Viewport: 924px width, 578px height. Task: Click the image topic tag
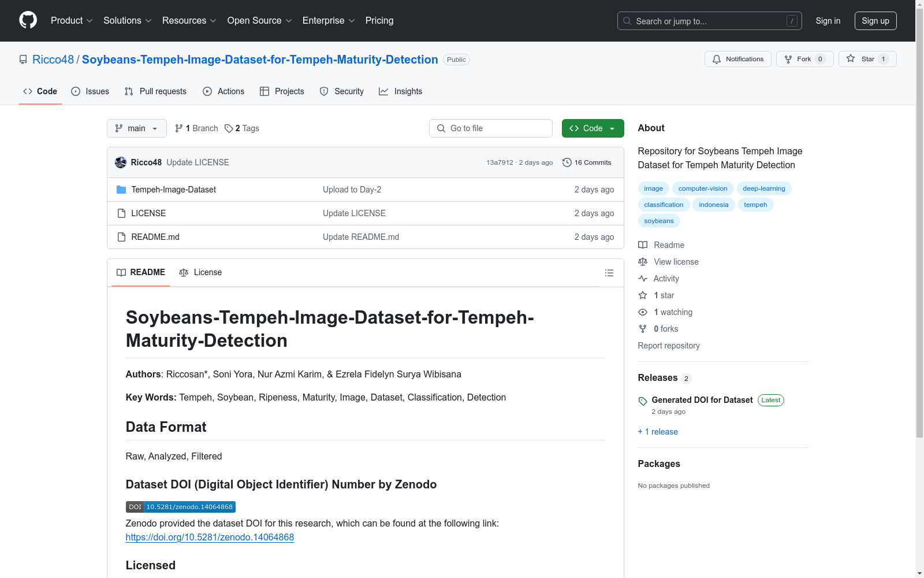[654, 188]
